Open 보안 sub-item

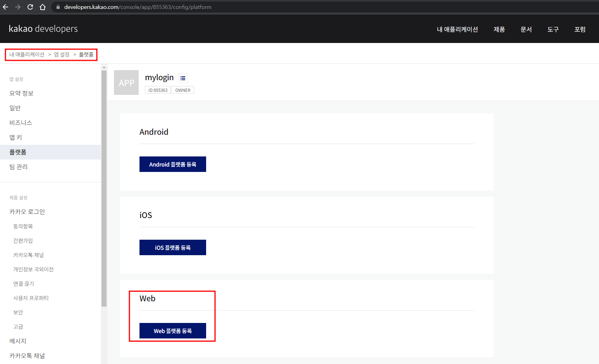click(18, 312)
